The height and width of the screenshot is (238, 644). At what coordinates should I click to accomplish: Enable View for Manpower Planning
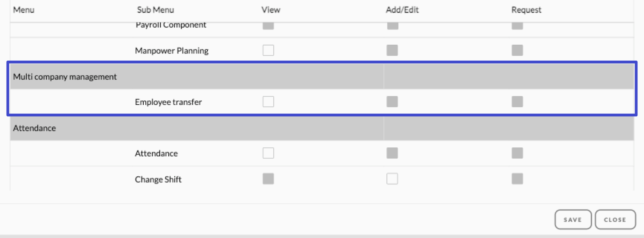268,50
